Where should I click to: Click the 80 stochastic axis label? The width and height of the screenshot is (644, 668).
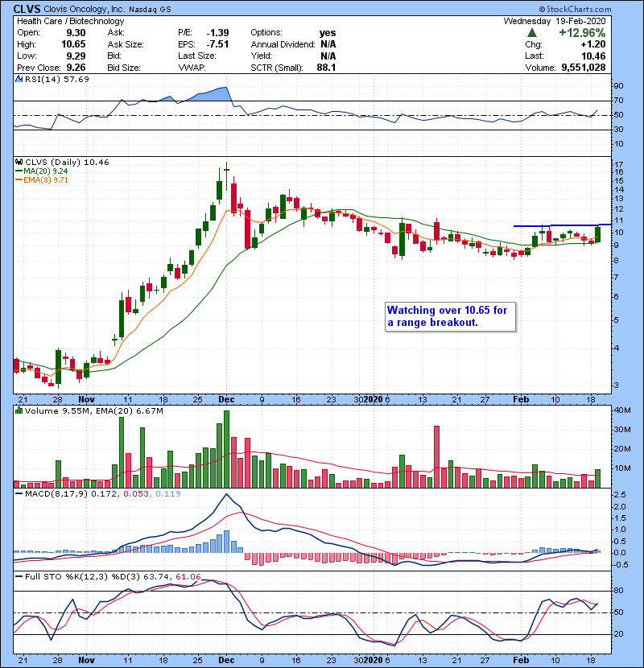618,591
